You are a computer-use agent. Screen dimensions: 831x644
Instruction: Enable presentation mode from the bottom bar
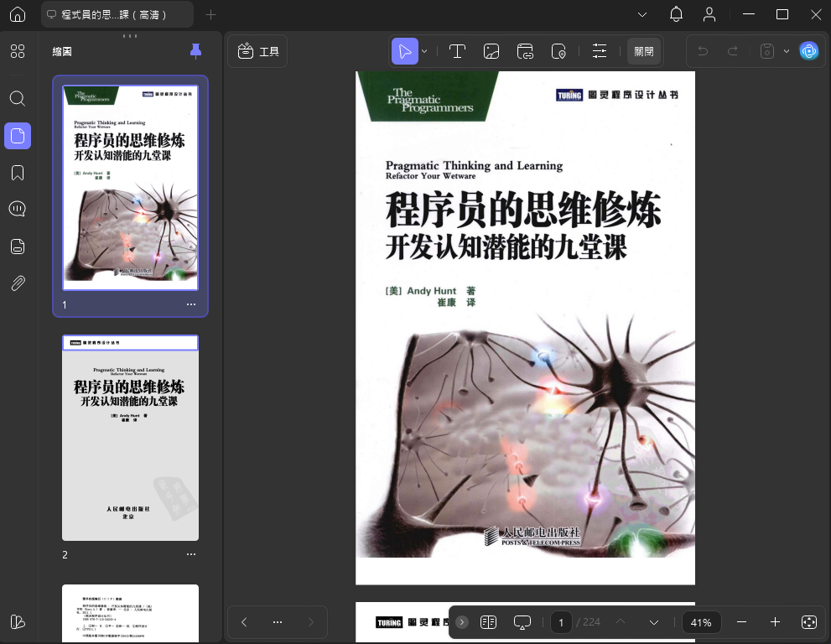coord(522,622)
